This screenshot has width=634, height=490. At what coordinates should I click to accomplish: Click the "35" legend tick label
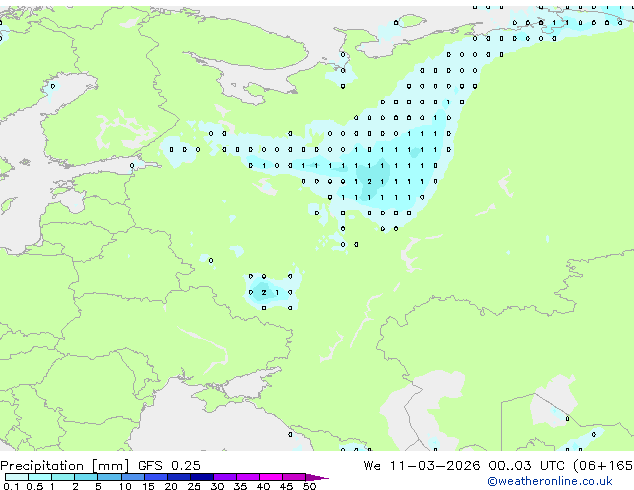click(240, 486)
